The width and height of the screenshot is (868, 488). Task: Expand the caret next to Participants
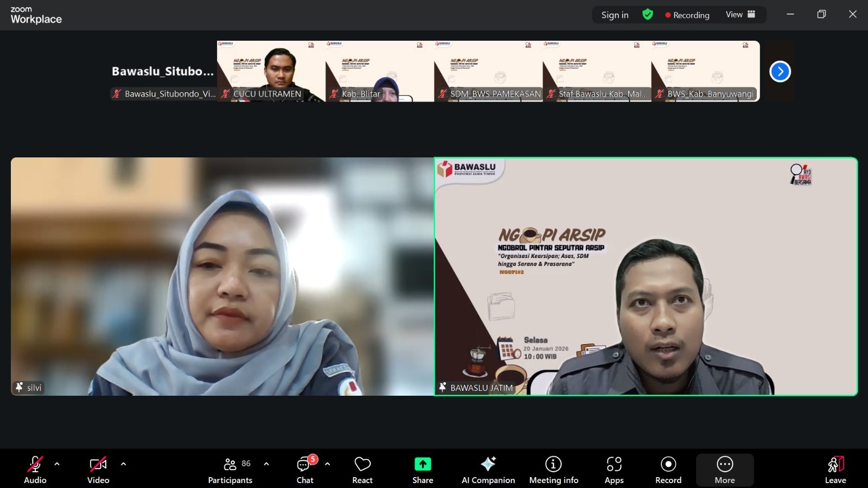(x=266, y=464)
